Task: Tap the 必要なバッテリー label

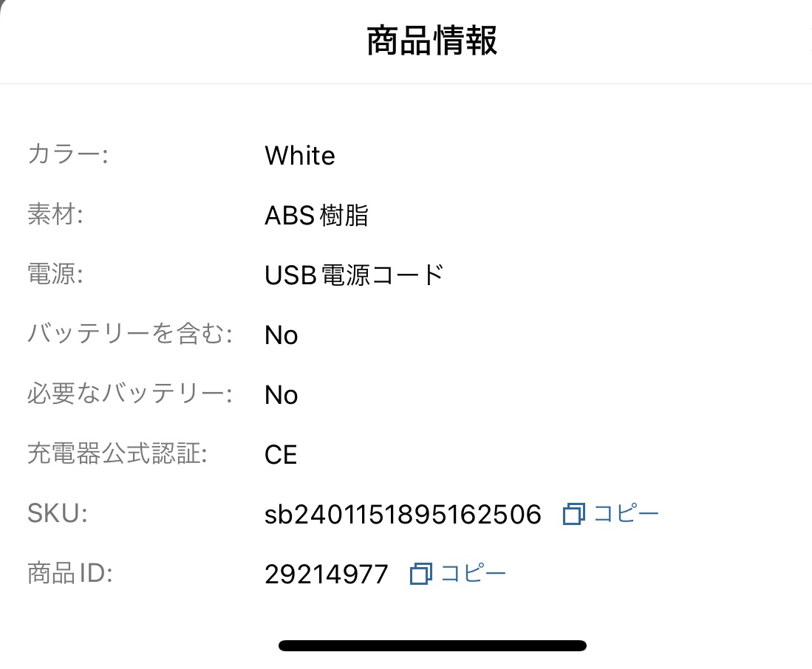Action: coord(130,395)
